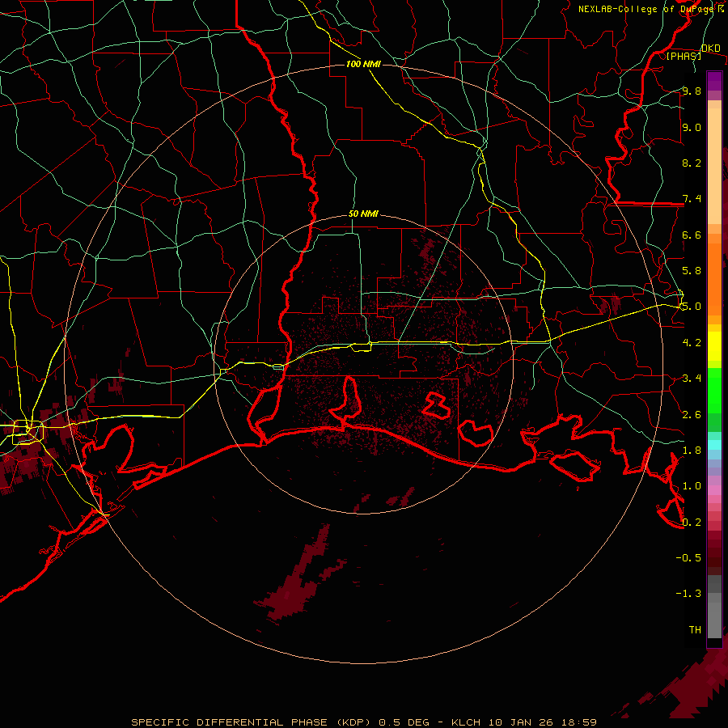The height and width of the screenshot is (728, 728).
Task: Click the 5.0 scale value
Action: coord(692,307)
